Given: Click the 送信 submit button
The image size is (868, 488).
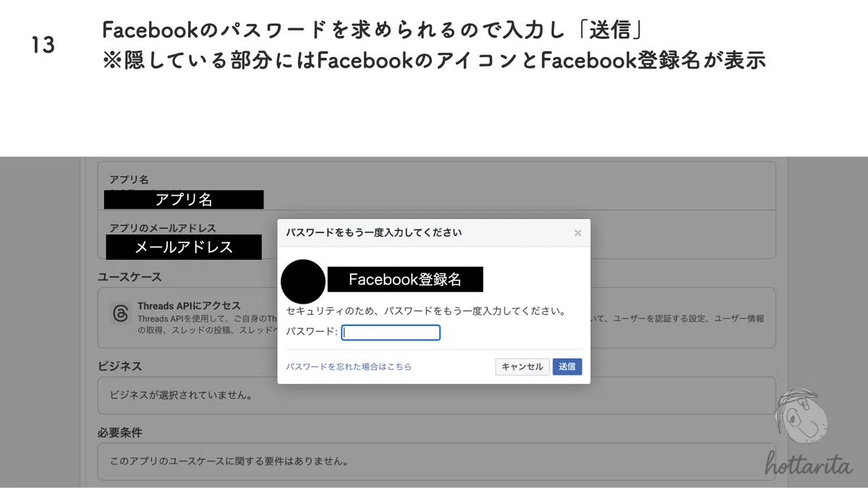Looking at the screenshot, I should (567, 367).
